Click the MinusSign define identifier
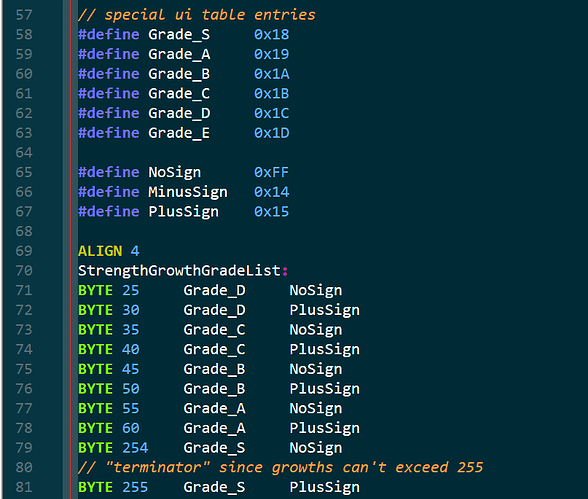 click(x=188, y=192)
